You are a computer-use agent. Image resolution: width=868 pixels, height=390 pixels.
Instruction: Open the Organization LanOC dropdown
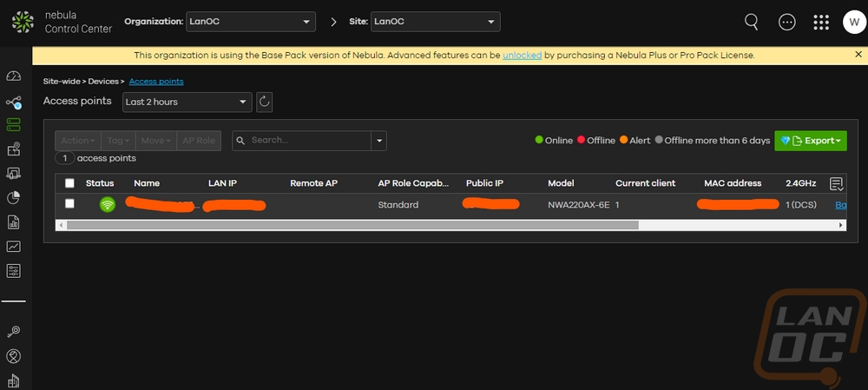(251, 22)
